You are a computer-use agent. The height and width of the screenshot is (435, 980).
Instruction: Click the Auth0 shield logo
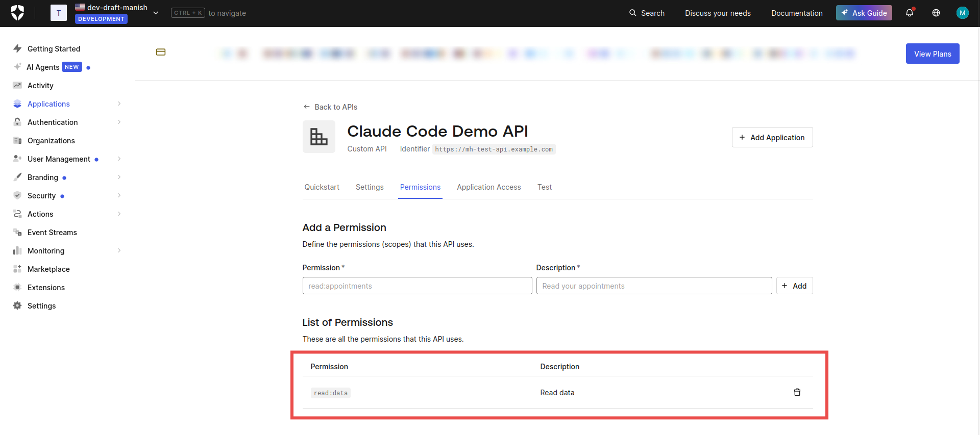(18, 13)
